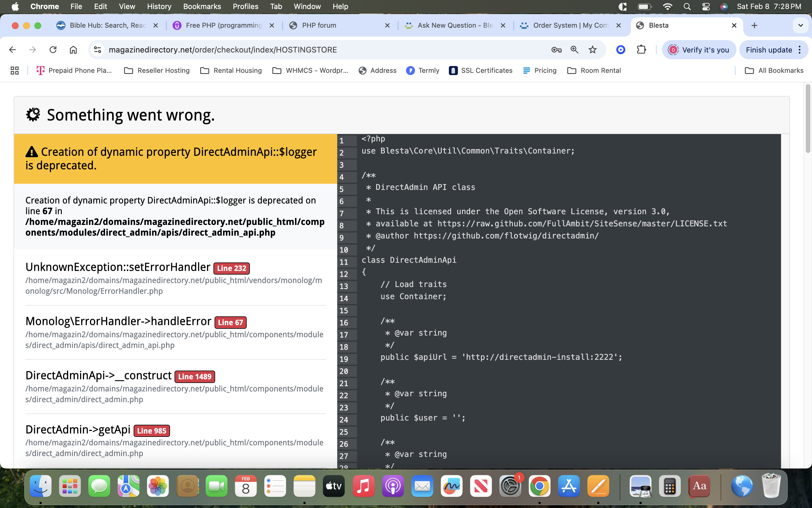Open the App Store from the Dock

click(569, 486)
